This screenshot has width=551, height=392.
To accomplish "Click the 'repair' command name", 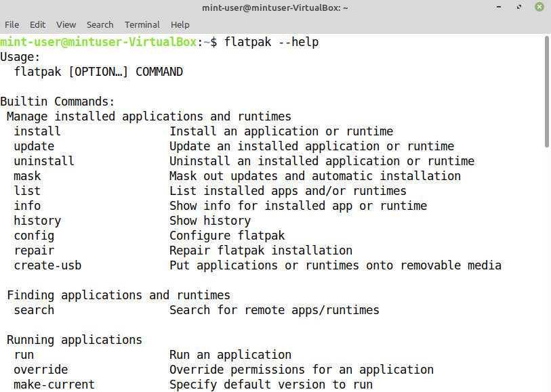I will coord(34,251).
